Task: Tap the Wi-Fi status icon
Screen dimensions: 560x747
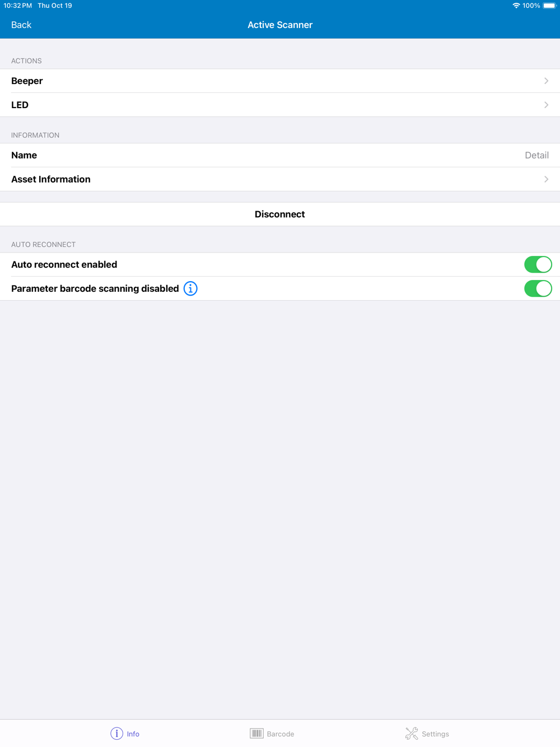Action: point(516,6)
